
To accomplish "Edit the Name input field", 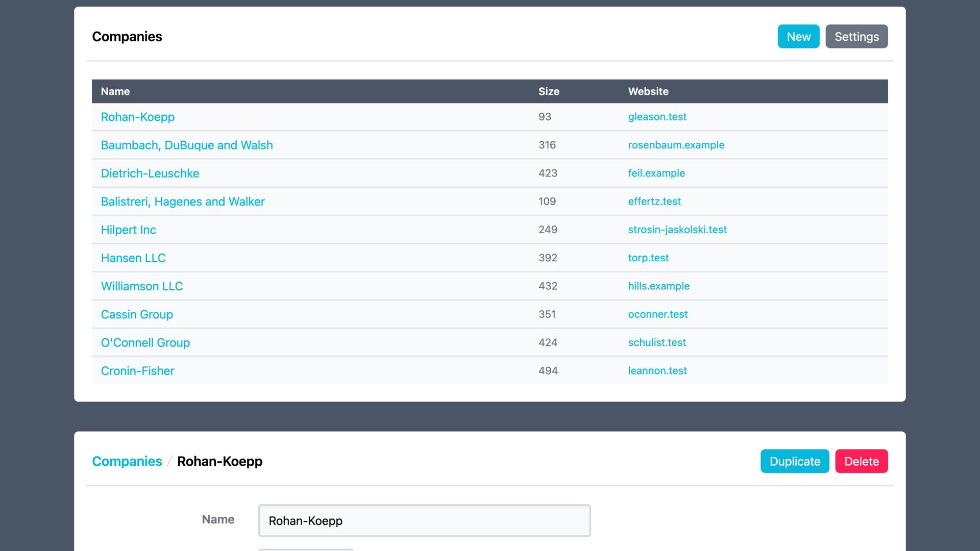I will coord(424,520).
